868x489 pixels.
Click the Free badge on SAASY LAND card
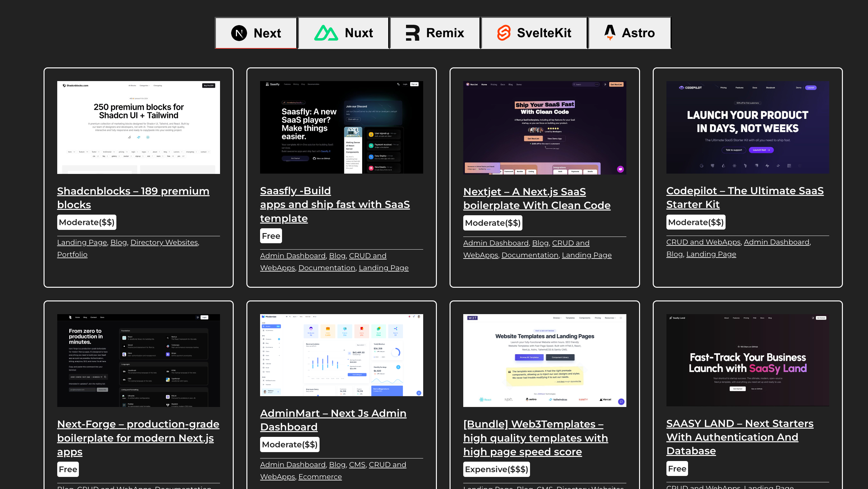click(x=677, y=469)
